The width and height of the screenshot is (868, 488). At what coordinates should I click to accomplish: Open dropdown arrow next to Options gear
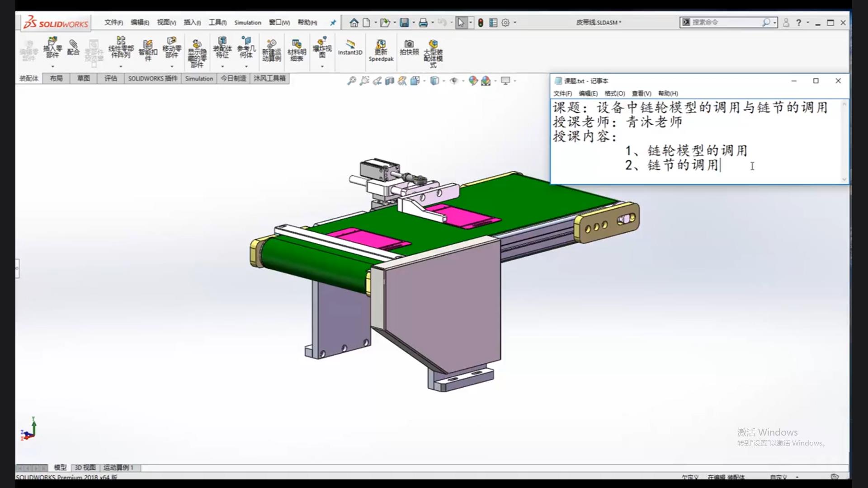click(x=515, y=23)
